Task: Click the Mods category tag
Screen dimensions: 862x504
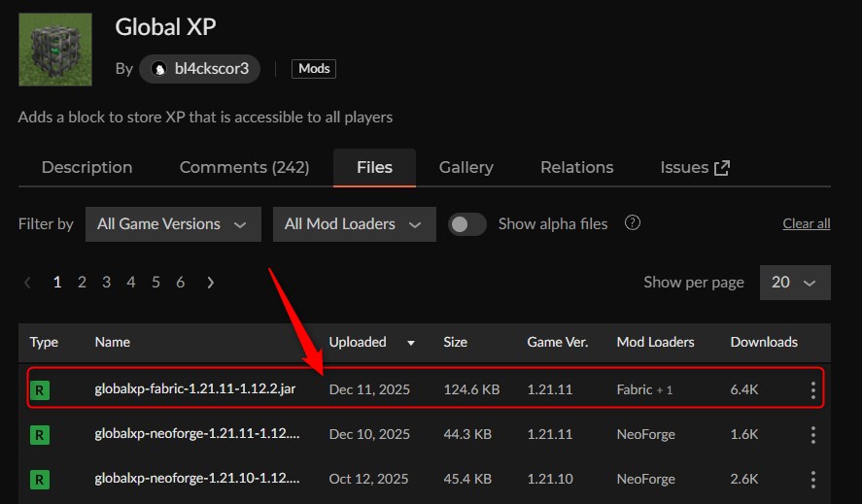Action: [314, 69]
